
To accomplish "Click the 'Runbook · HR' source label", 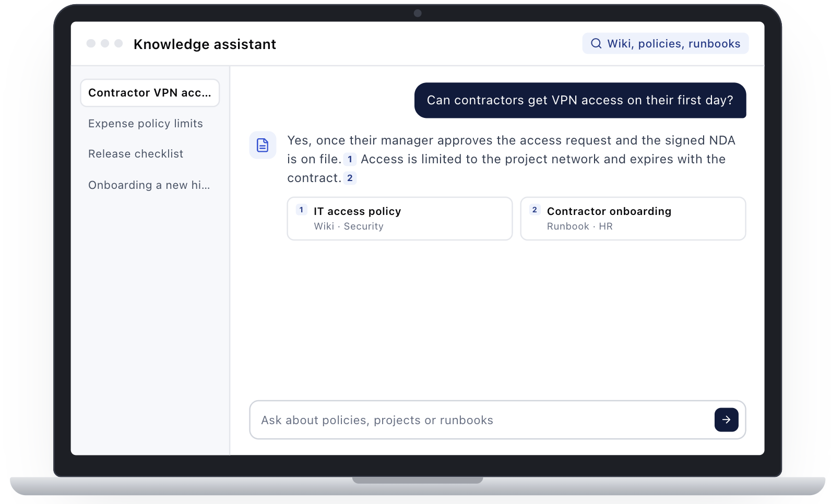I will point(580,226).
